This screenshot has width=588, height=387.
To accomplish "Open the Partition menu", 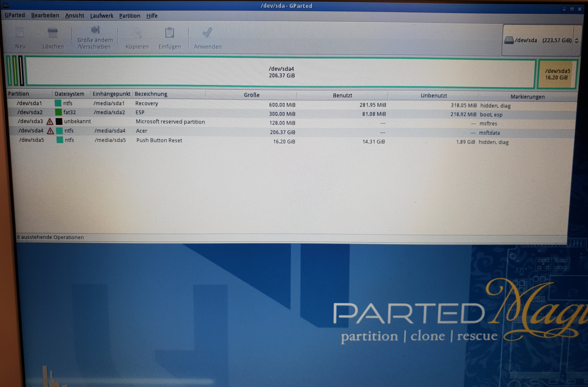I will tap(129, 16).
